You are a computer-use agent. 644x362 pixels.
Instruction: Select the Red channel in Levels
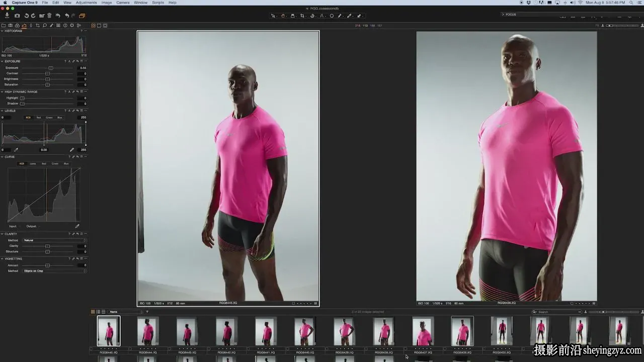click(39, 118)
